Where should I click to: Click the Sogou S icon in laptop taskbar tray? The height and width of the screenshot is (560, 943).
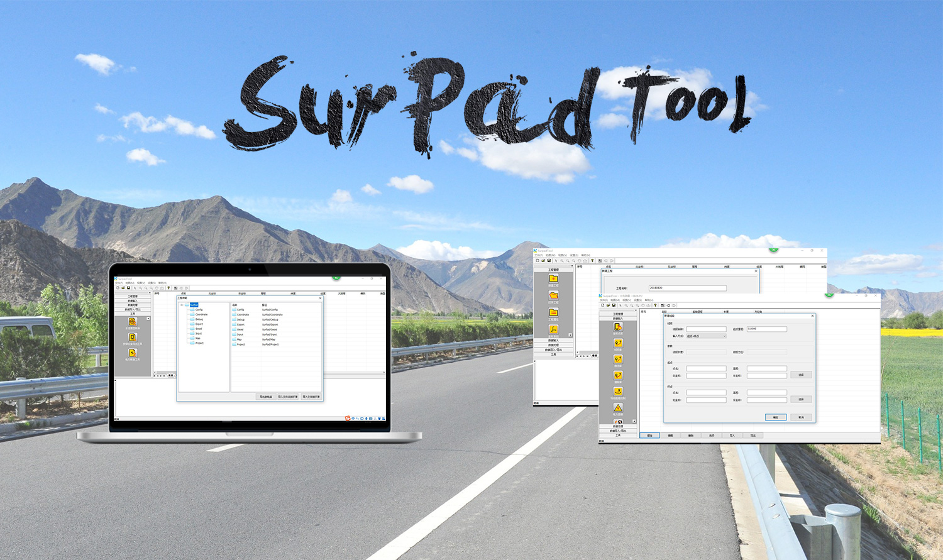(347, 418)
